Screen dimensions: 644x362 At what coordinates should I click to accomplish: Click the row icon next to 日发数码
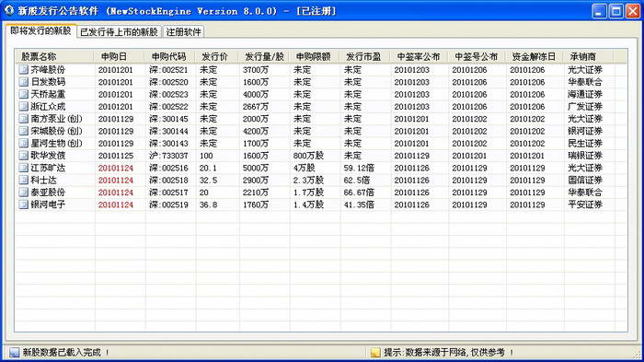pos(23,82)
